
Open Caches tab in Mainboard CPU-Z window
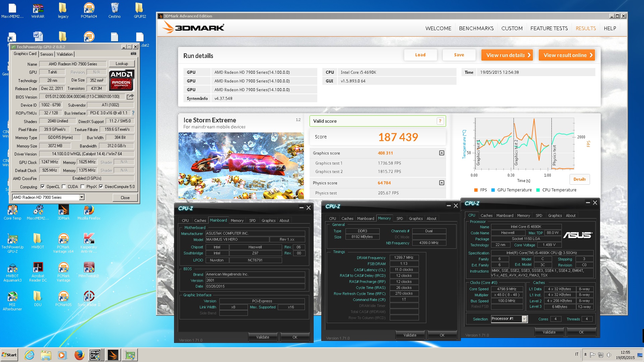point(200,221)
